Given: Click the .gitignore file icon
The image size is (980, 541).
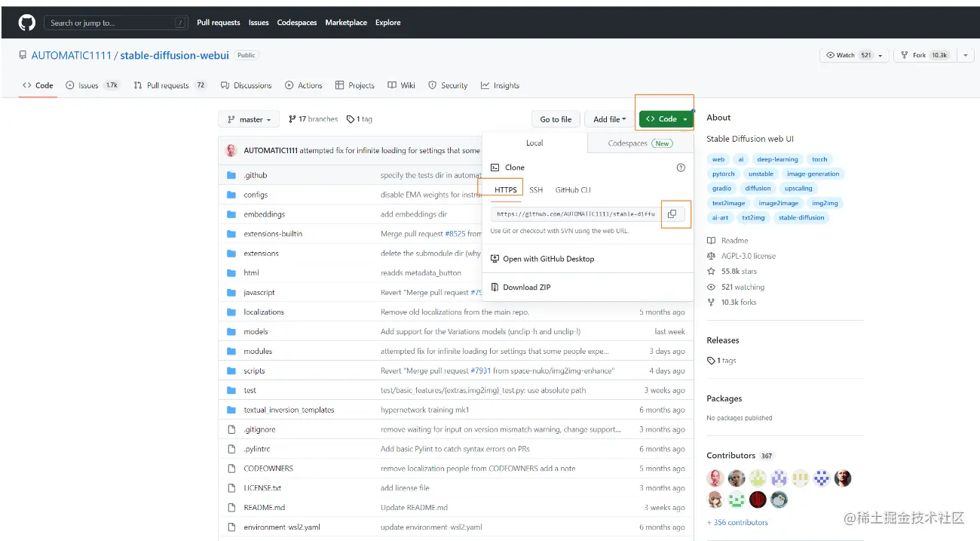Looking at the screenshot, I should (x=231, y=429).
